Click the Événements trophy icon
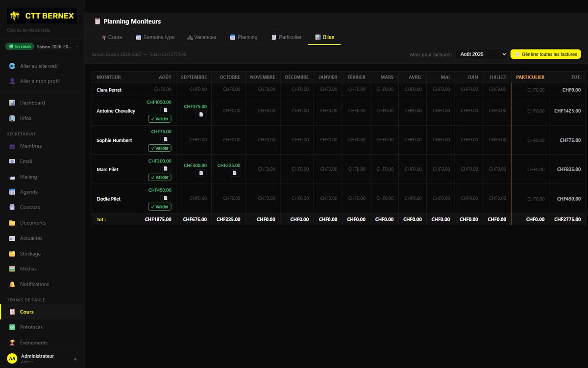The height and width of the screenshot is (368, 588). coord(12,342)
